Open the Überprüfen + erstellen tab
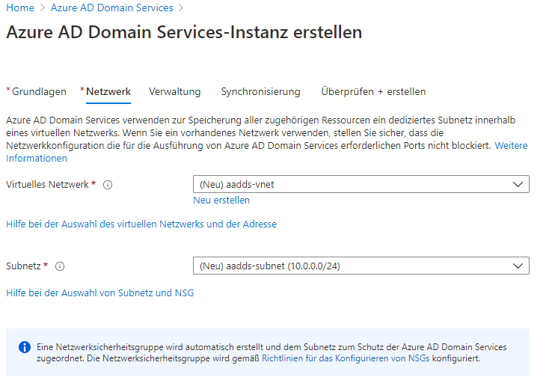The width and height of the screenshot is (549, 392). click(x=373, y=92)
